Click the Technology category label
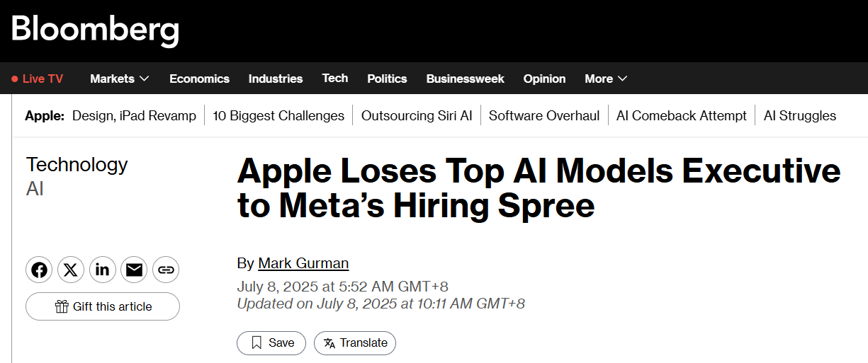The image size is (868, 363). point(77,164)
